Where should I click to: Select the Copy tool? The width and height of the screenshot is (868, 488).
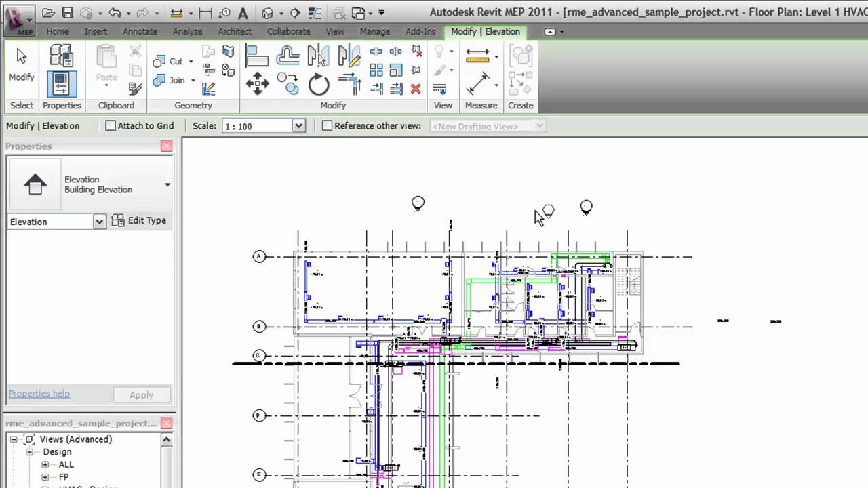click(288, 84)
